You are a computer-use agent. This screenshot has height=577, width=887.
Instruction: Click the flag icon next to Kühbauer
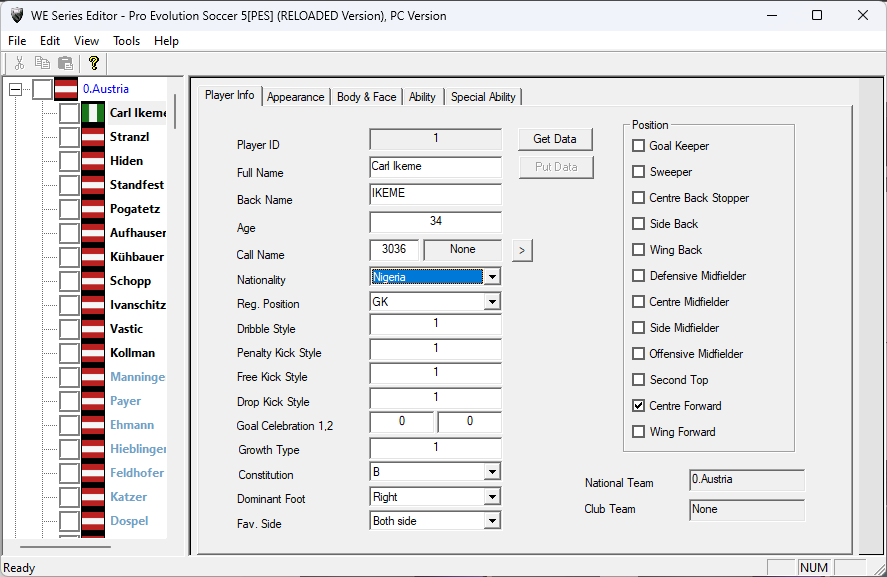coord(93,257)
